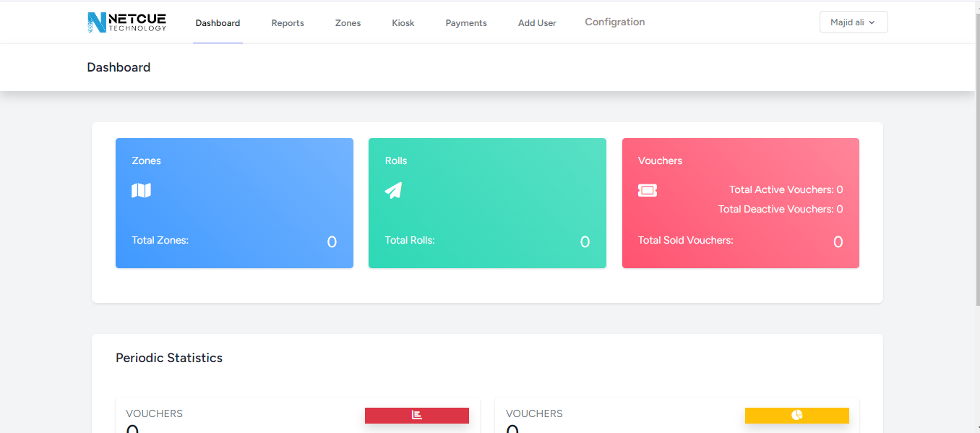Click the red bar chart icon badge

click(x=417, y=415)
